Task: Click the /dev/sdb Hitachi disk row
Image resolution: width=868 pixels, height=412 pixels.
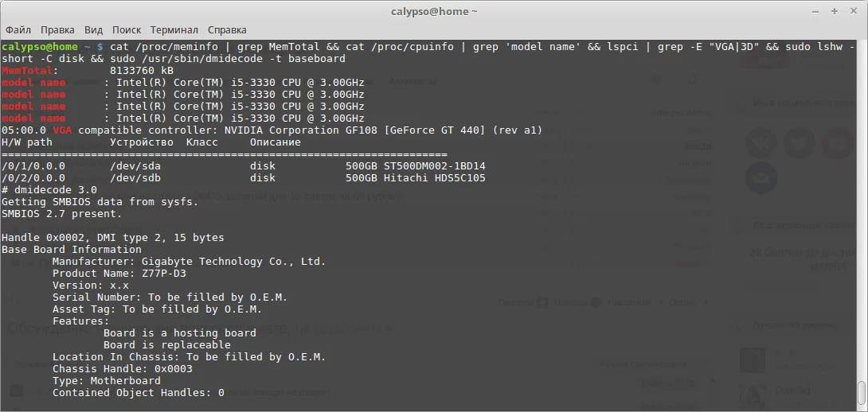Action: [244, 178]
